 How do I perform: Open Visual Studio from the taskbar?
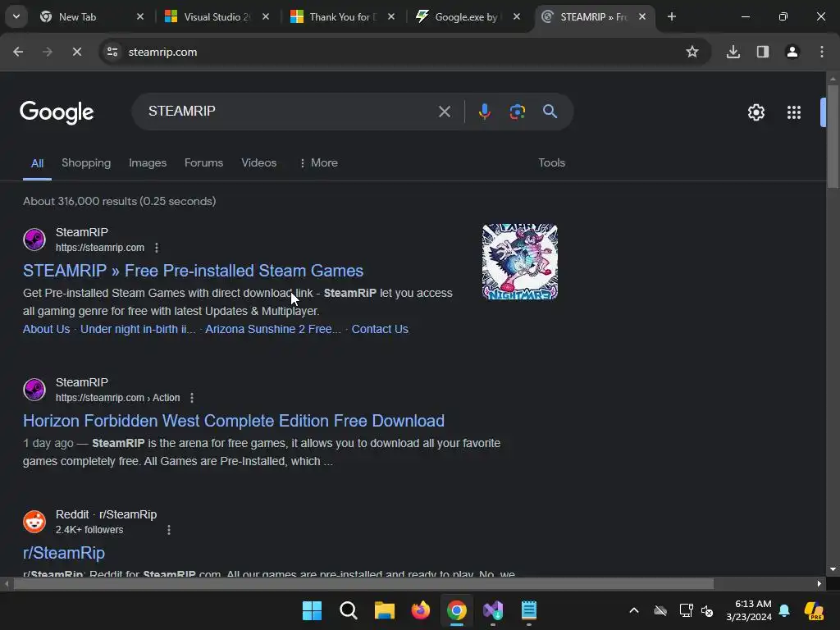(493, 610)
